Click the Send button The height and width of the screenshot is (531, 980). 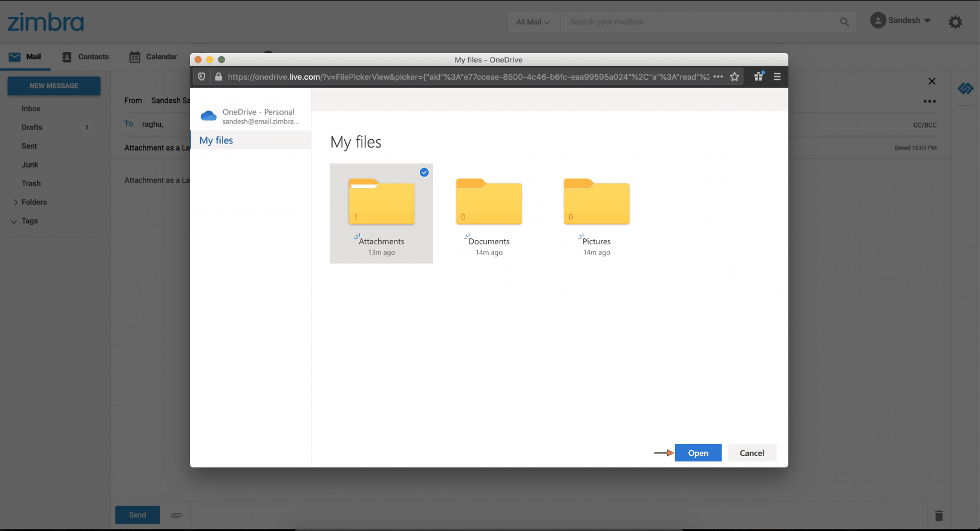(137, 515)
